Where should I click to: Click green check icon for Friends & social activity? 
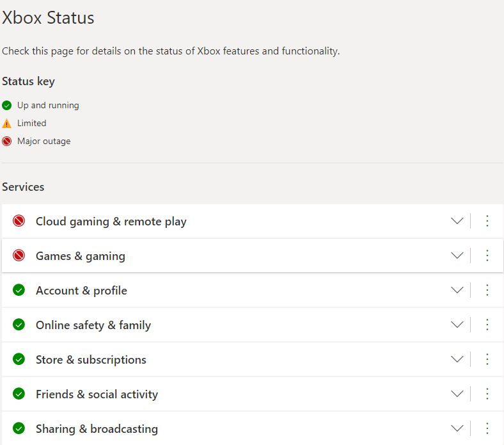tap(19, 394)
